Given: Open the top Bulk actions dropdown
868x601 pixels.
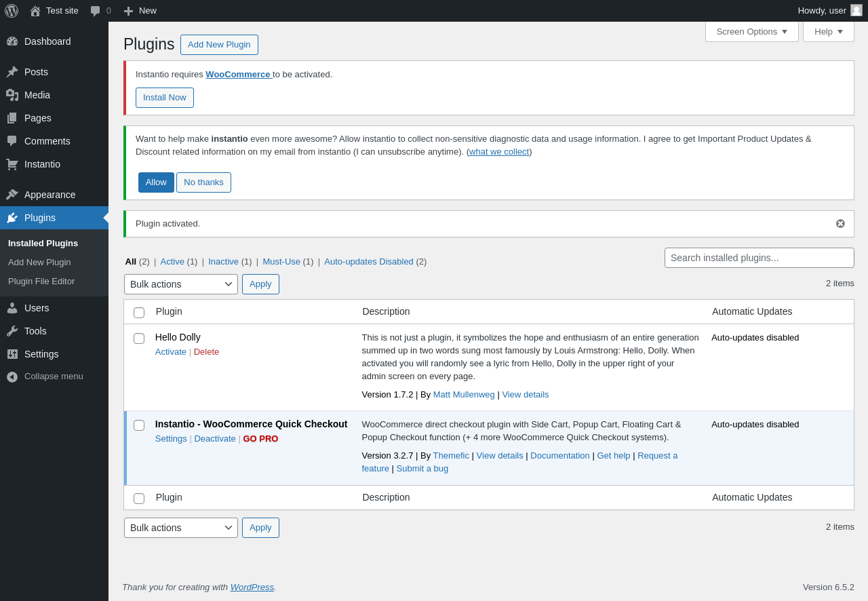Looking at the screenshot, I should pos(181,284).
